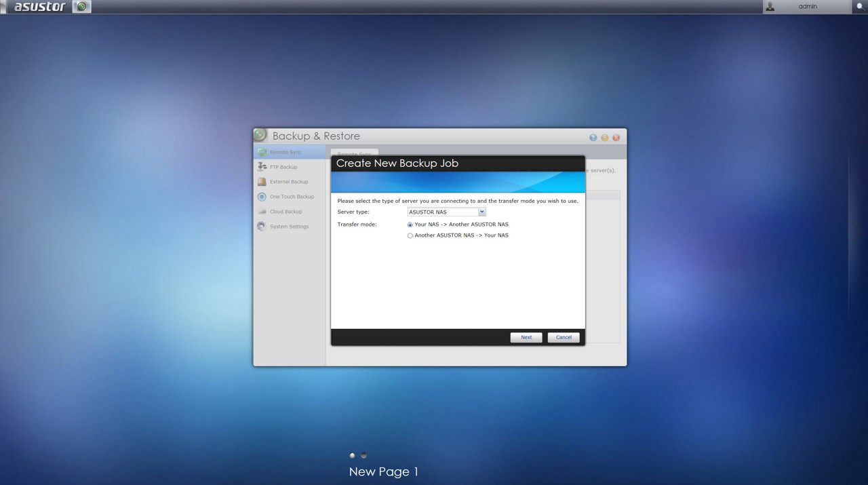This screenshot has width=868, height=485.
Task: Cancel the Create New Backup Job dialog
Action: (x=564, y=337)
